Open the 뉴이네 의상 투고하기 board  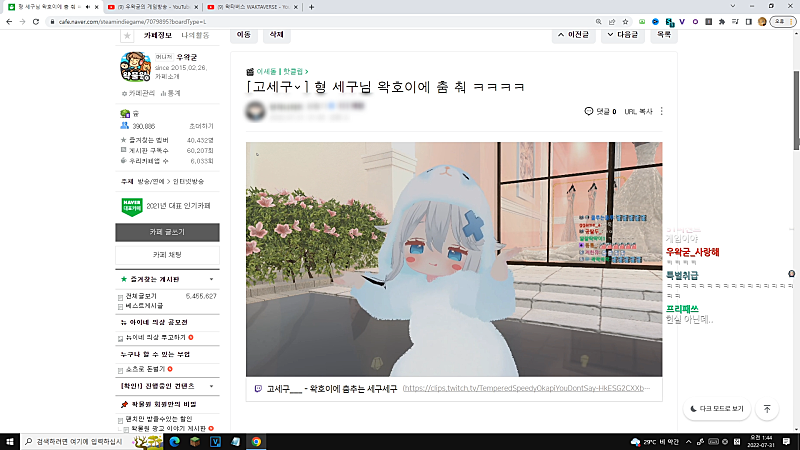click(x=156, y=337)
